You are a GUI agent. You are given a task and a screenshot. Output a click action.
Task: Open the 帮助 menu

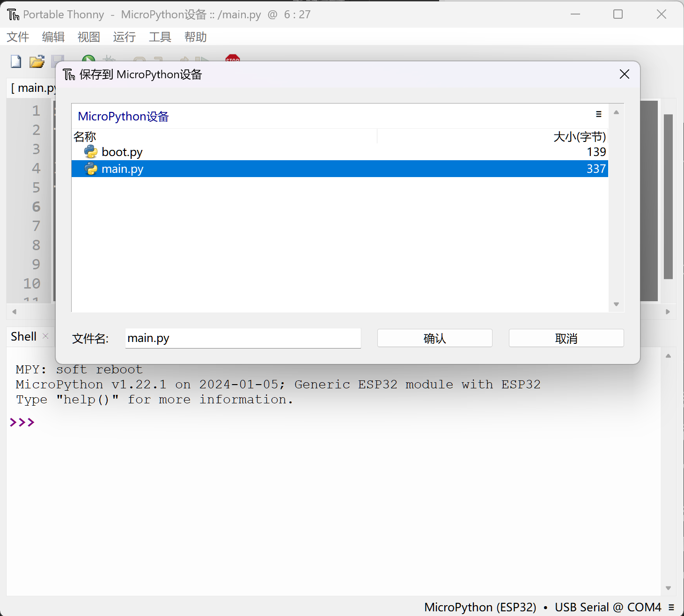196,37
